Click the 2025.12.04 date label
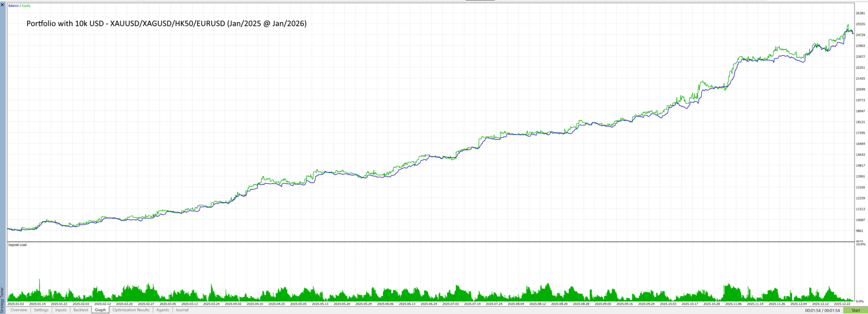The width and height of the screenshot is (868, 314). click(x=799, y=304)
